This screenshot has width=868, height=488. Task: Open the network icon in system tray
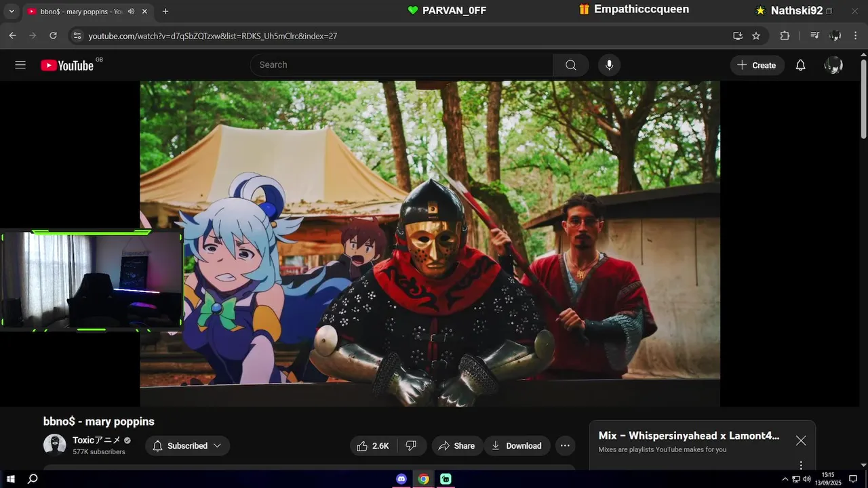(796, 479)
